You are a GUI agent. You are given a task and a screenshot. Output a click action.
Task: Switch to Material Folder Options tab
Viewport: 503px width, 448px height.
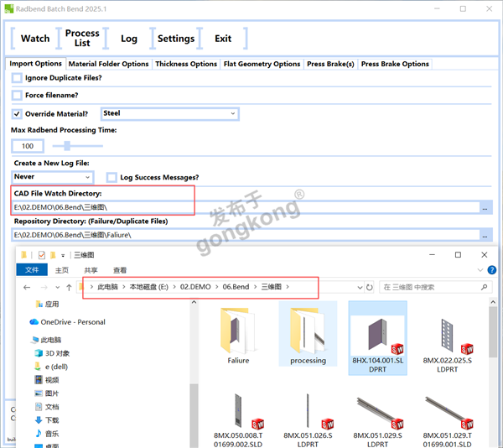pyautogui.click(x=108, y=64)
